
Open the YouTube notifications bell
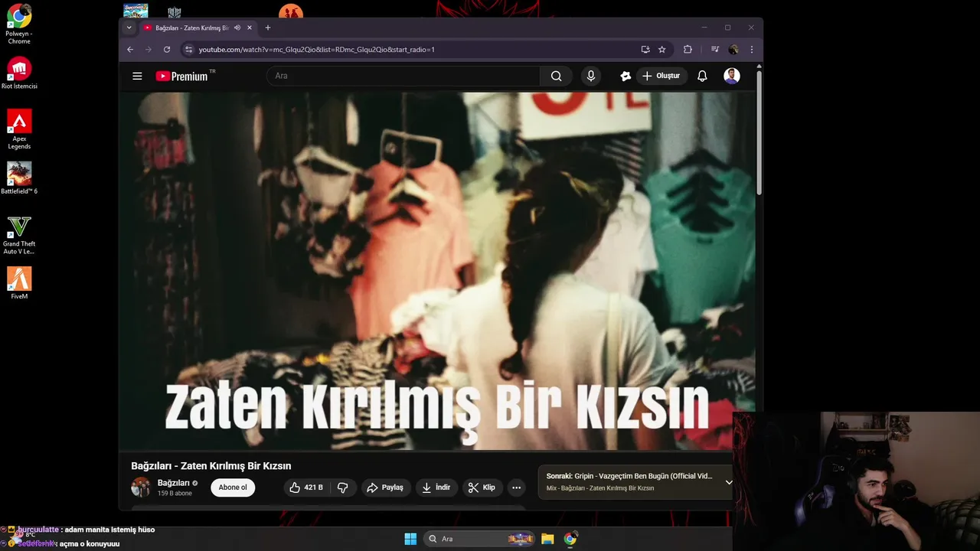tap(702, 76)
